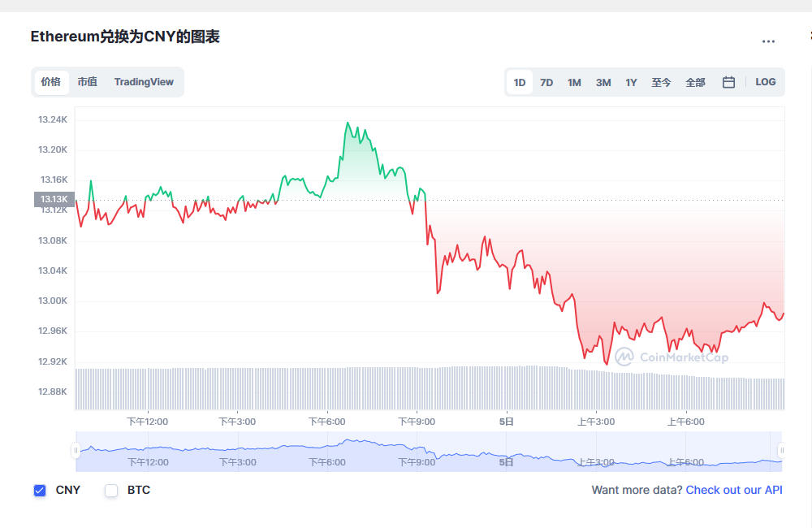Enable the BTC currency checkbox

(x=110, y=490)
